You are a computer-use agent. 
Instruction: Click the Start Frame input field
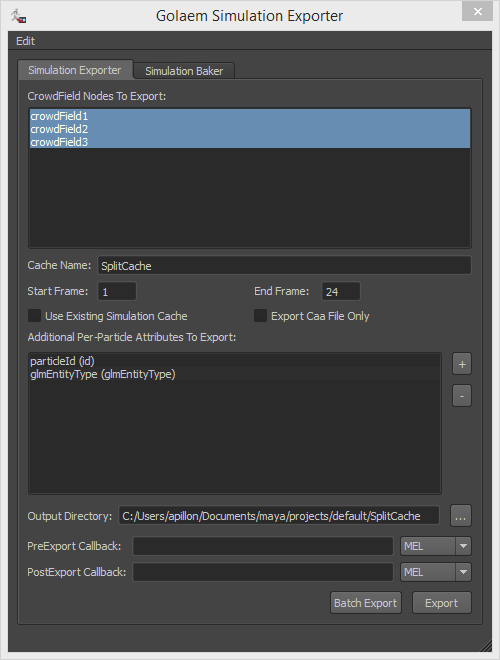pyautogui.click(x=117, y=291)
